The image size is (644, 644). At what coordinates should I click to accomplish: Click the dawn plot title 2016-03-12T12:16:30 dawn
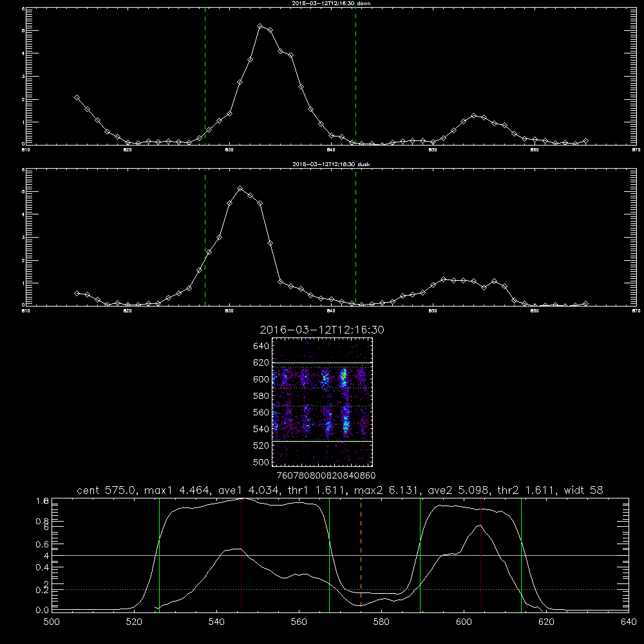point(331,3)
